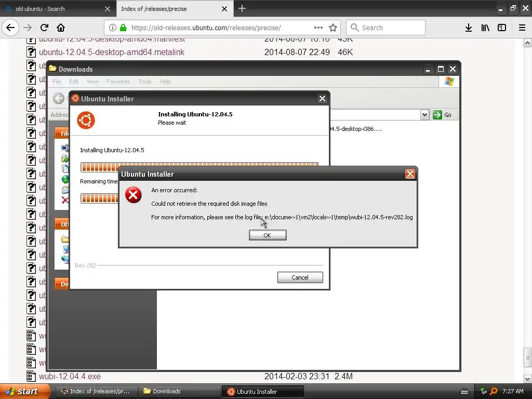
Task: Click the Firefox search box
Action: click(x=385, y=28)
